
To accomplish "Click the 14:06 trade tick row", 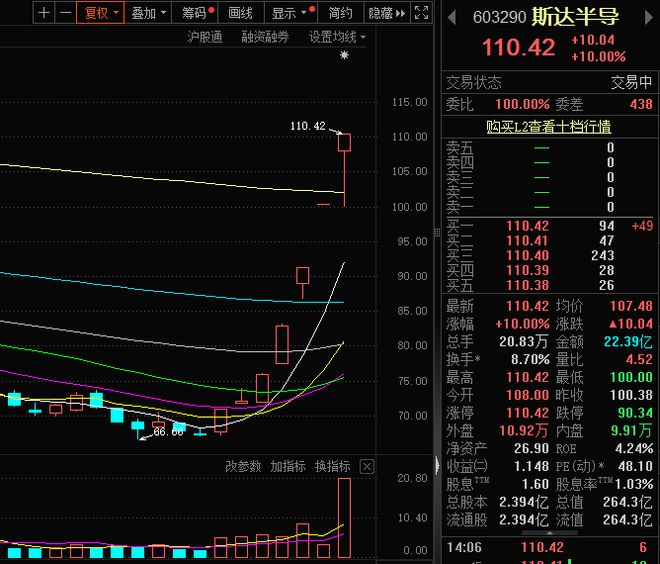I will coord(549,547).
